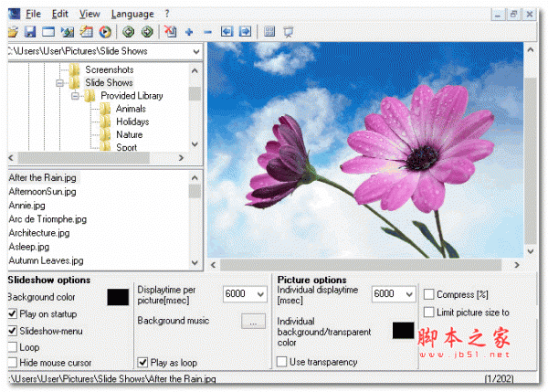The image size is (548, 392).
Task: Click the red X delete picture icon
Action: [x=171, y=32]
